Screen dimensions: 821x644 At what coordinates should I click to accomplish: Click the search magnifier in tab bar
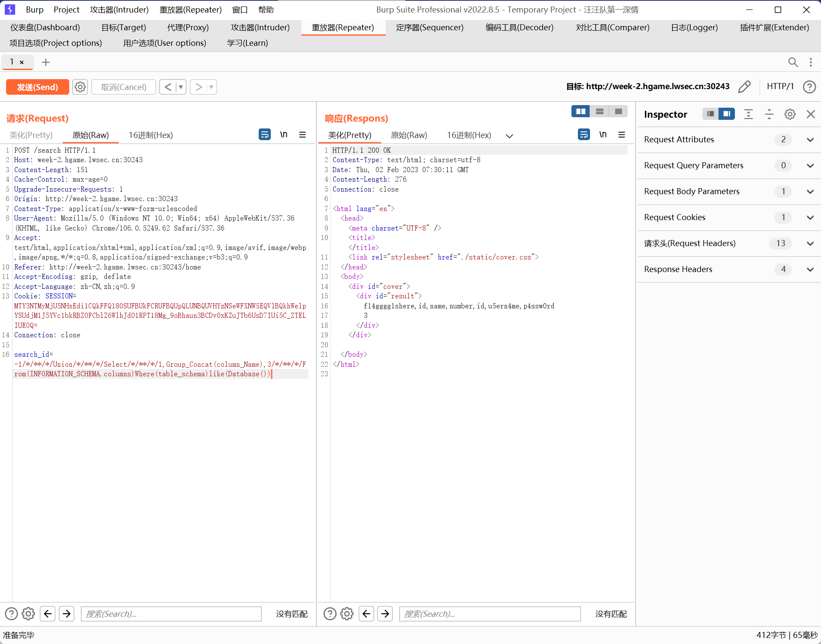click(x=793, y=62)
